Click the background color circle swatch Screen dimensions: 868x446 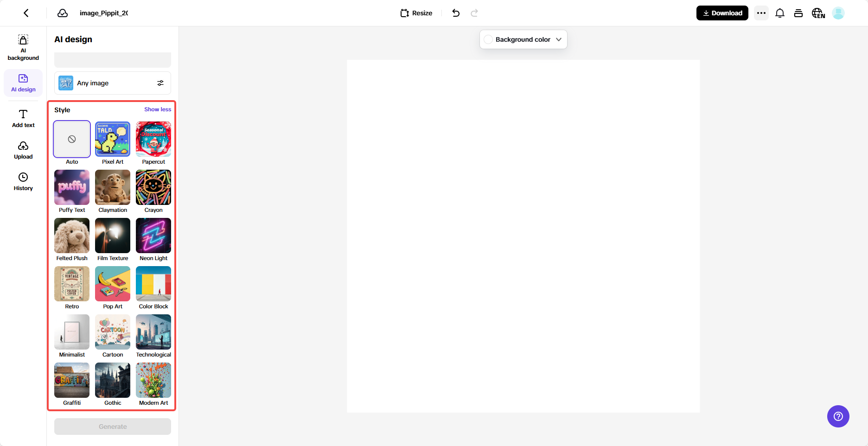[x=488, y=39]
